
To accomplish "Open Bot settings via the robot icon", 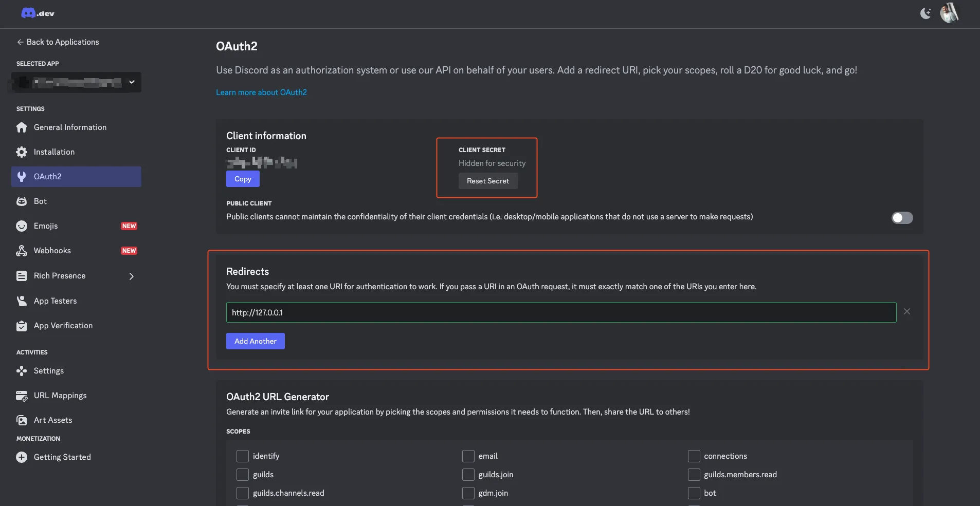I will point(21,201).
